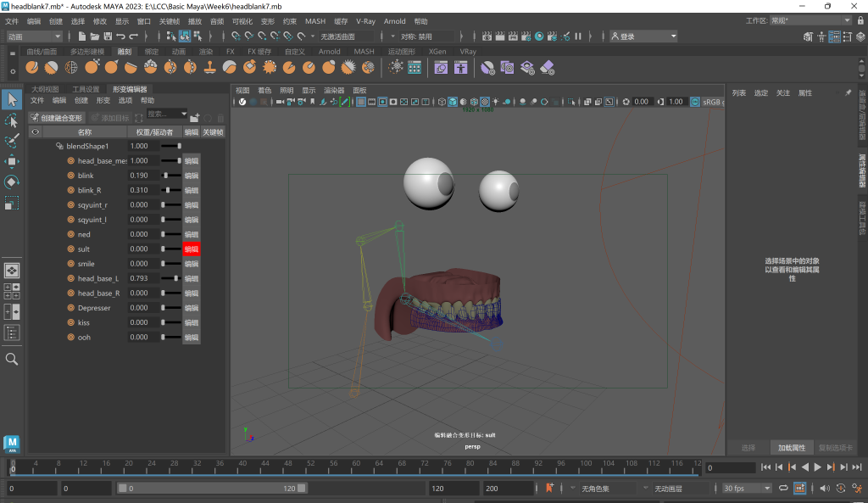Screen dimensions: 868x503
Task: Open the workspace selector dropdown
Action: click(811, 20)
